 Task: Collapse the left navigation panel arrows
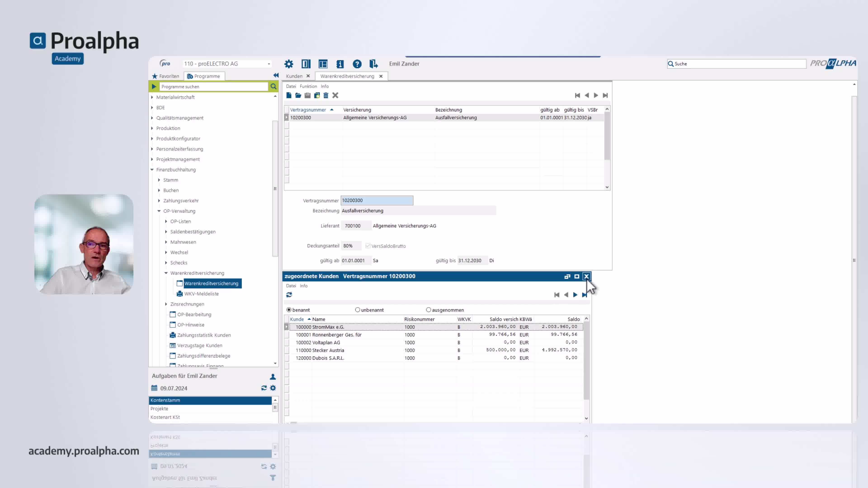coord(276,75)
